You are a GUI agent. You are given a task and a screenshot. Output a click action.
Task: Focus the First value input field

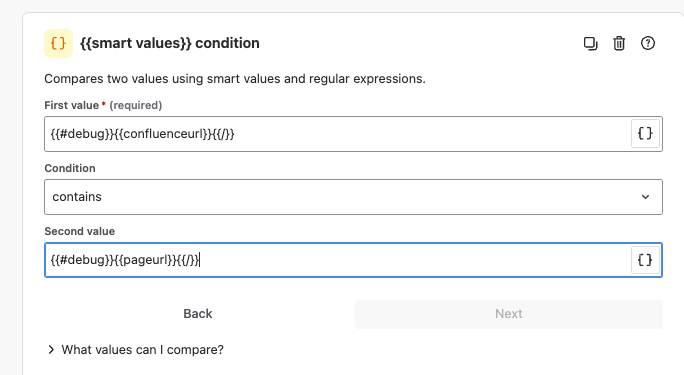[x=338, y=134]
